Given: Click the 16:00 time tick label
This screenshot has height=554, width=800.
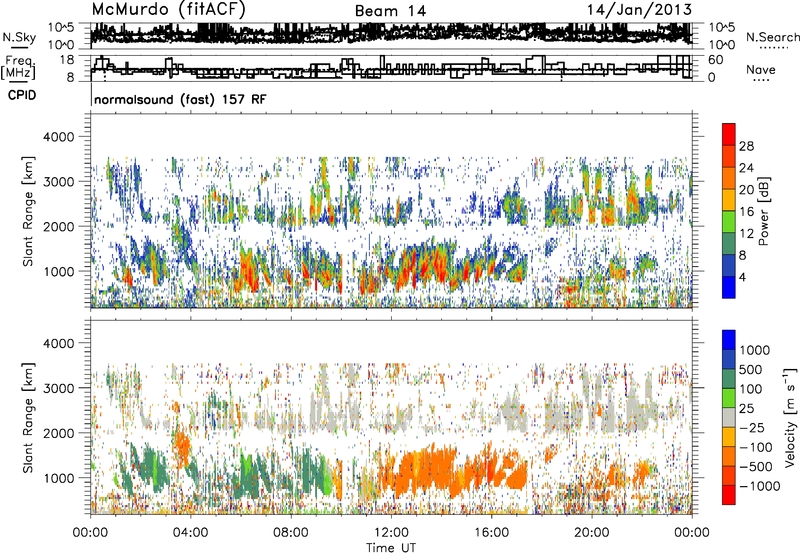Looking at the screenshot, I should click(x=491, y=533).
